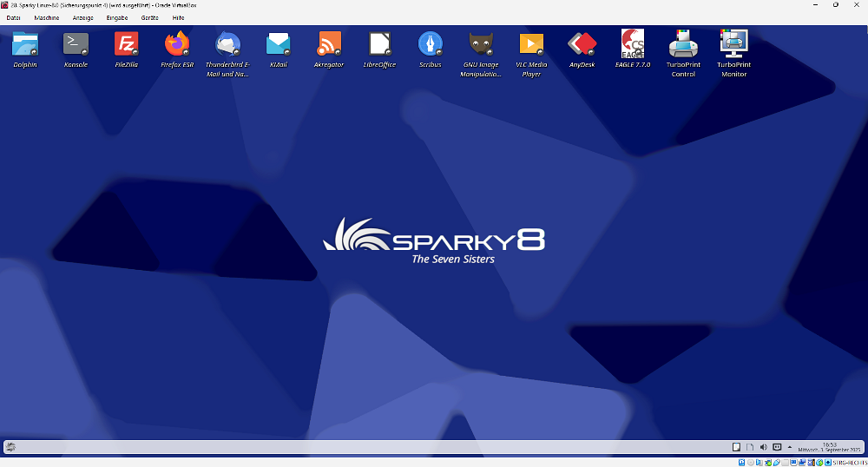Open Thunderbird E-Mail shortcut

coord(227,44)
